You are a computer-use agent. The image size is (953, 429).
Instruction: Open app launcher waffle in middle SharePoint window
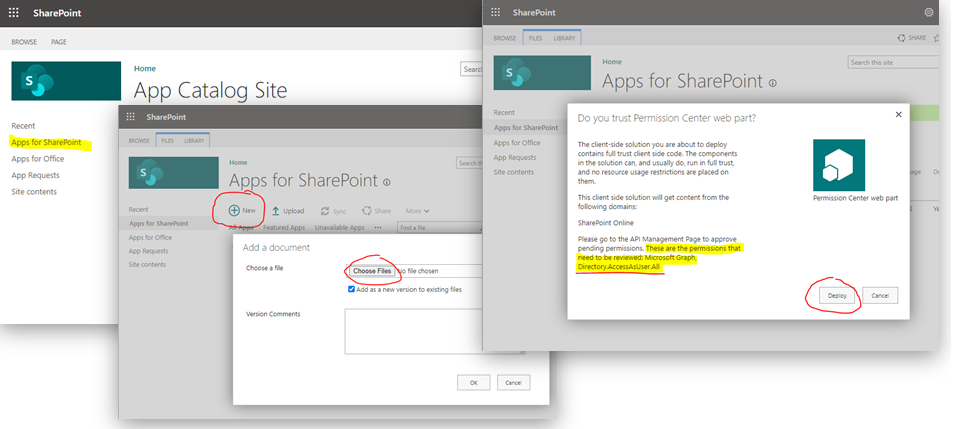point(130,117)
